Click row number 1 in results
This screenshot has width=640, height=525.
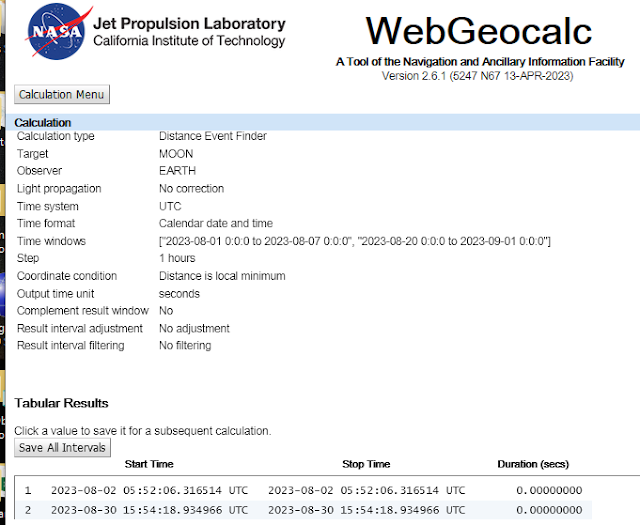(28, 490)
